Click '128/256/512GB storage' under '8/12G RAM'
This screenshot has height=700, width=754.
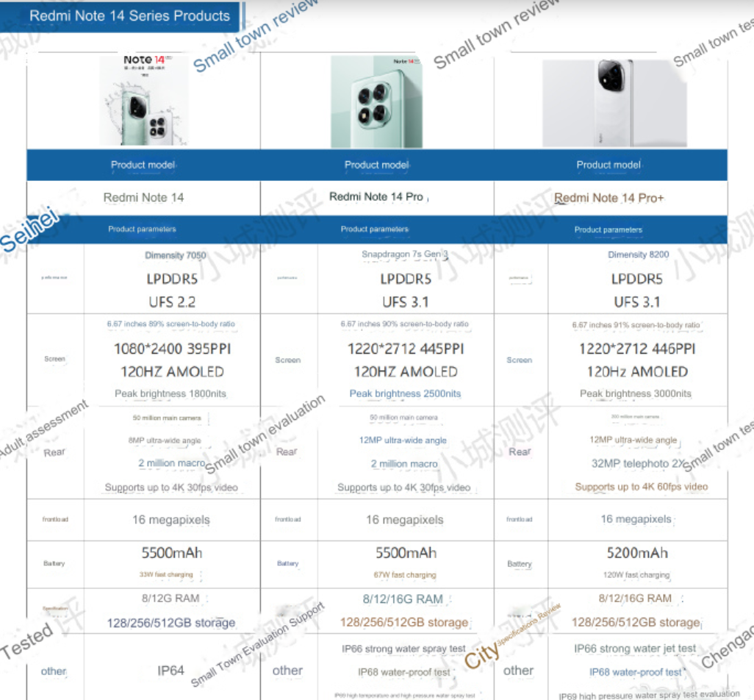(x=170, y=623)
